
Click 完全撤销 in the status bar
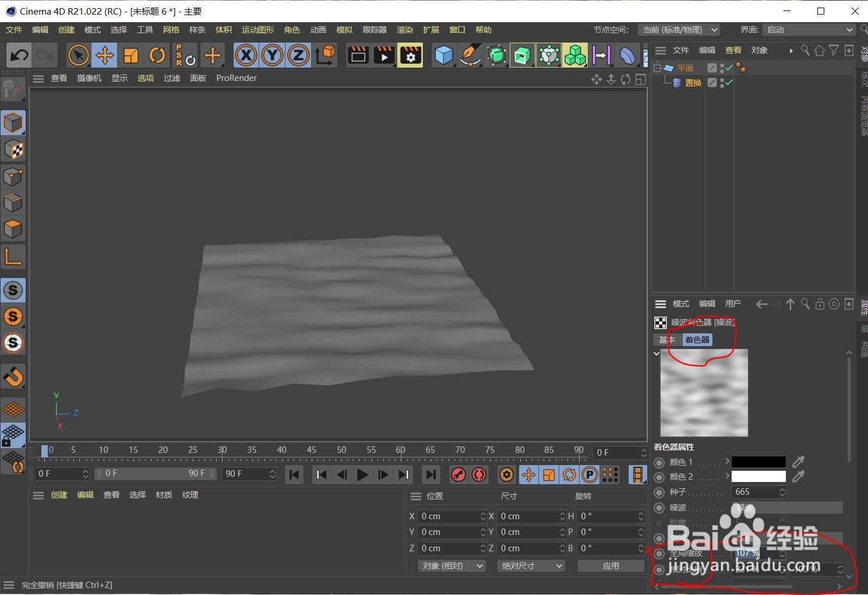37,585
